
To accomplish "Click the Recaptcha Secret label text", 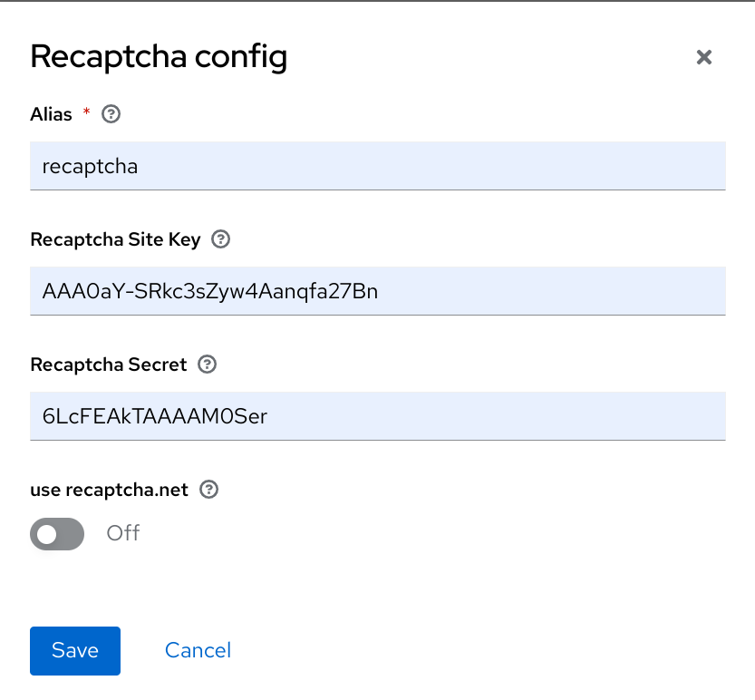I will 108,365.
